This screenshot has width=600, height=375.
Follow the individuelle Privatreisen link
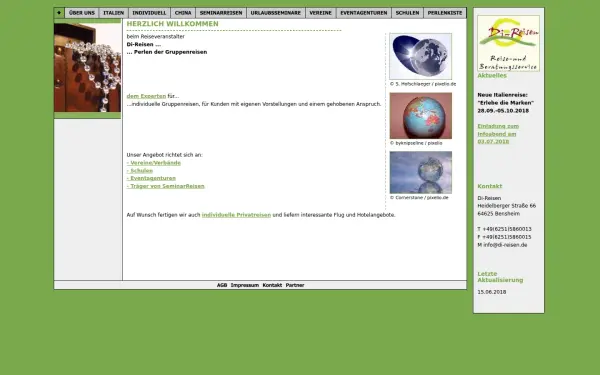click(236, 215)
